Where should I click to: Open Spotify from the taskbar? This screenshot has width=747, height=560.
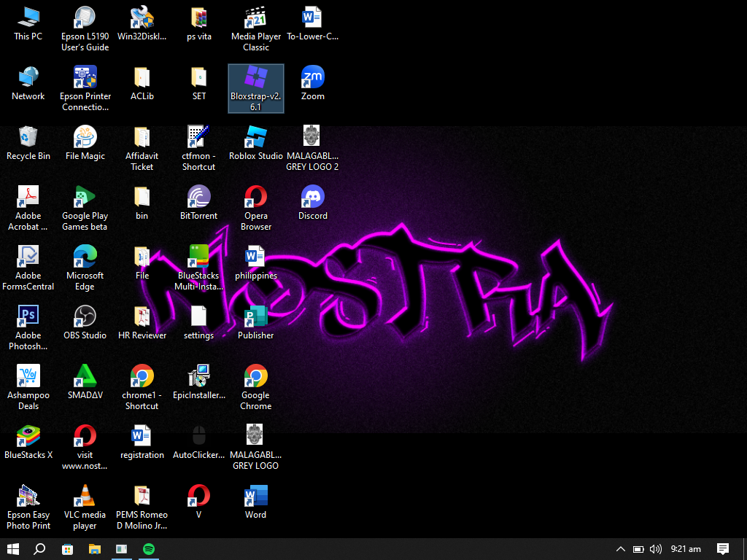coord(149,549)
